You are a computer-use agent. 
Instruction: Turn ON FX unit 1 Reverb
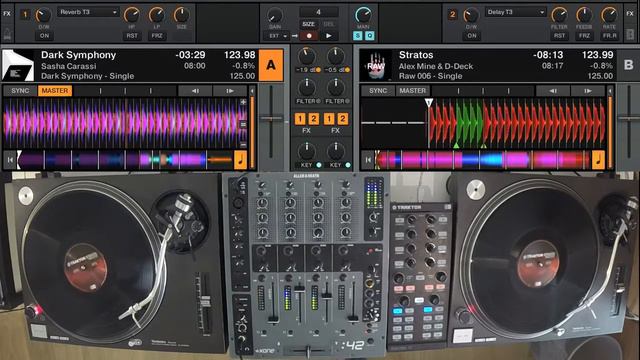[44, 36]
